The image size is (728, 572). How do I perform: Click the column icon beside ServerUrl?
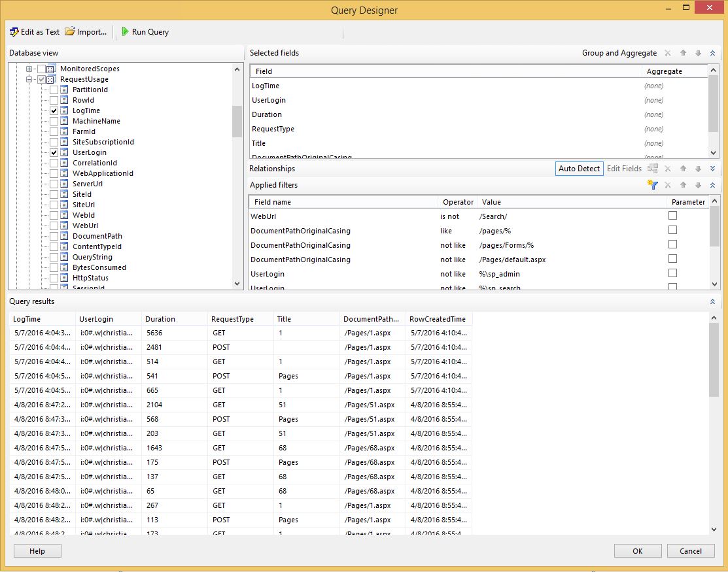(64, 184)
